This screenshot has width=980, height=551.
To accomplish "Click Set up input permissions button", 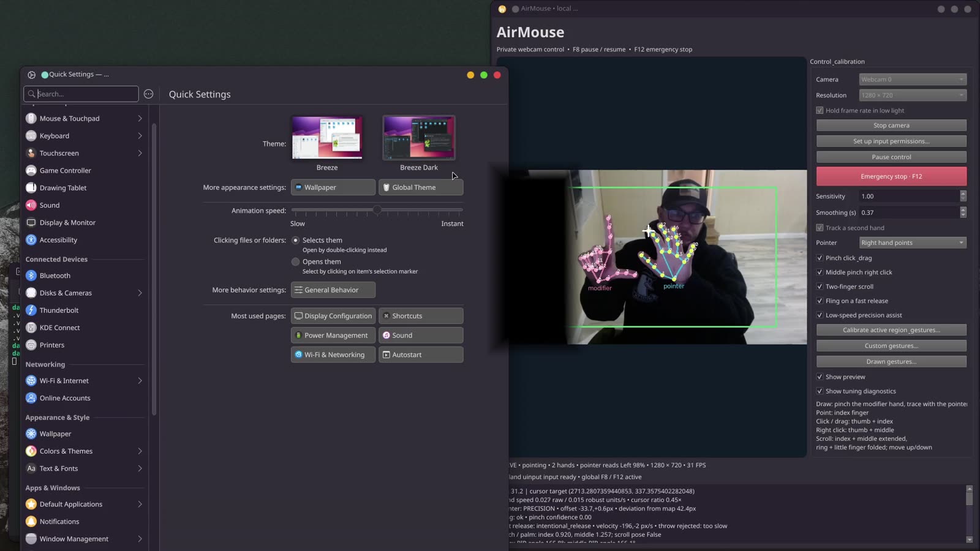I will [x=891, y=141].
